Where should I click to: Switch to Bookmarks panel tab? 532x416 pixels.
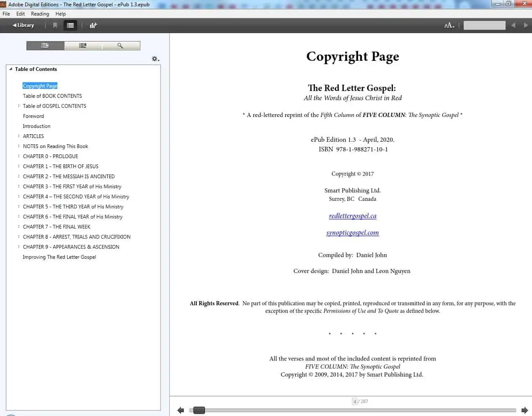point(83,45)
